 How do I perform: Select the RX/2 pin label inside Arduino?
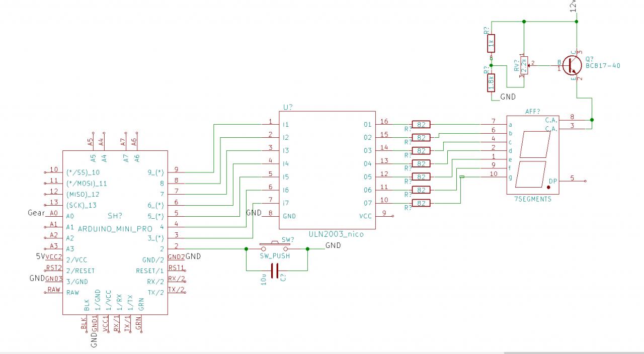tap(155, 282)
